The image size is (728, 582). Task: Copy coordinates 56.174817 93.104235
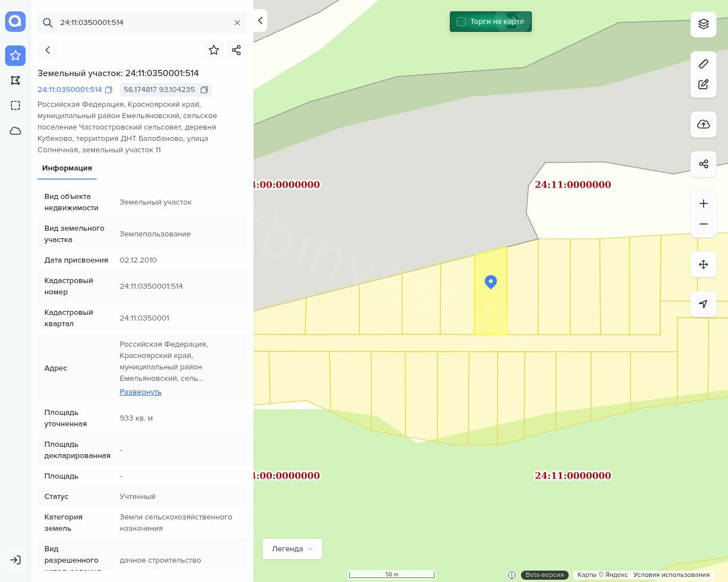(x=204, y=90)
